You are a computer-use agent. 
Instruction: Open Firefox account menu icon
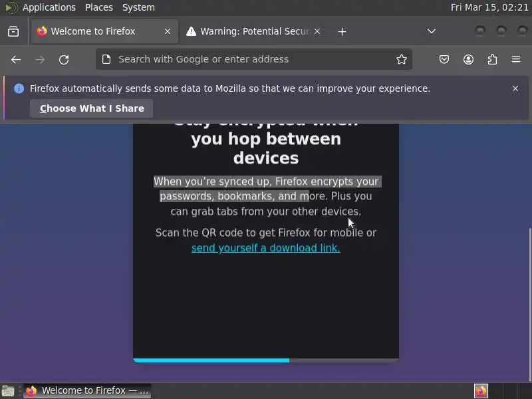(x=468, y=60)
